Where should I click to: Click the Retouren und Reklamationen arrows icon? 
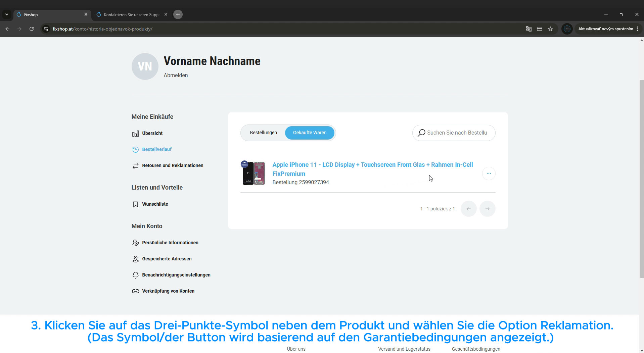click(135, 166)
